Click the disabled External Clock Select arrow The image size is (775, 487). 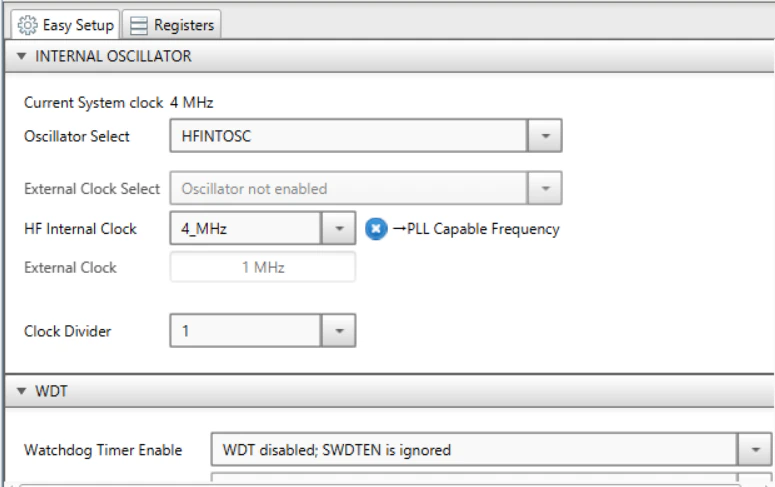click(545, 188)
